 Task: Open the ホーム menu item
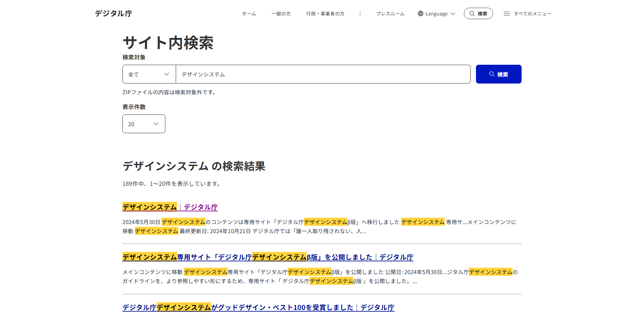pyautogui.click(x=249, y=14)
